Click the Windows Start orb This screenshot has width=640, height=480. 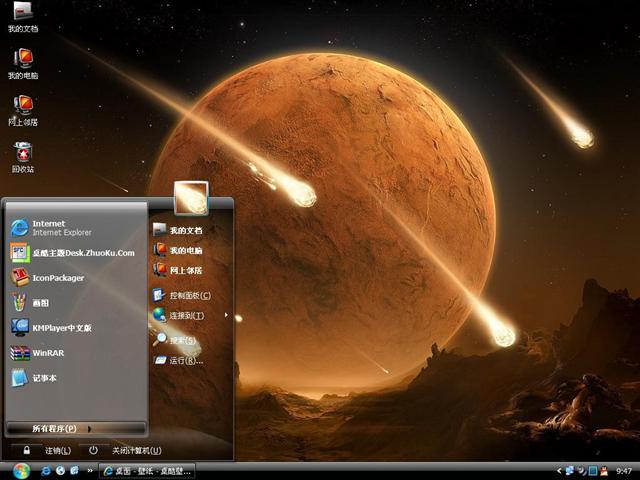21,471
